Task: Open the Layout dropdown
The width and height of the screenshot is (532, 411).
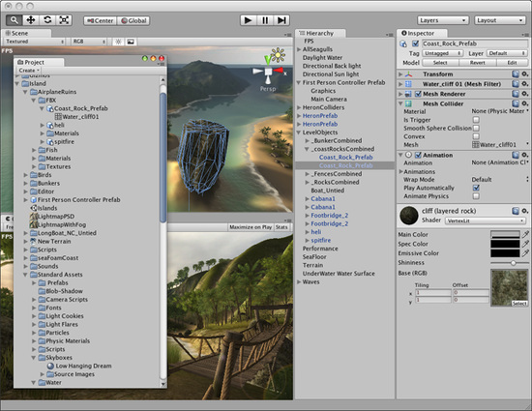Action: pos(500,20)
